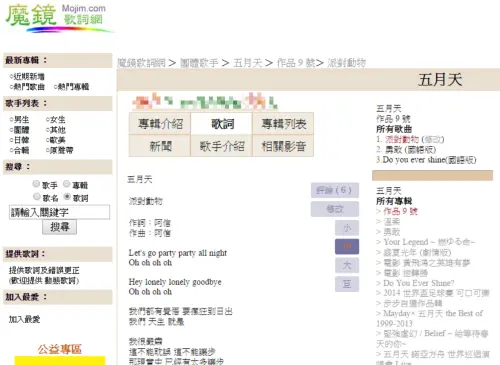The width and height of the screenshot is (500, 365).
Task: Set lyrics font size to 大
Action: 347,265
